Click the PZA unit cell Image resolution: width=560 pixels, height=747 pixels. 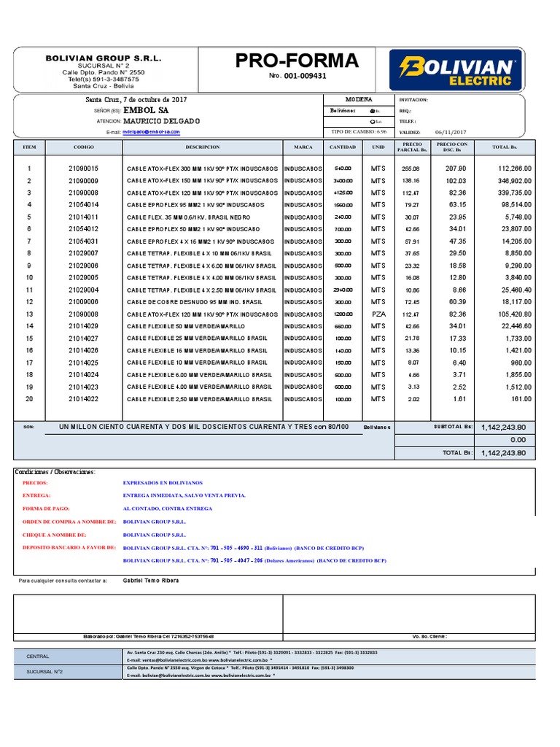coord(378,314)
